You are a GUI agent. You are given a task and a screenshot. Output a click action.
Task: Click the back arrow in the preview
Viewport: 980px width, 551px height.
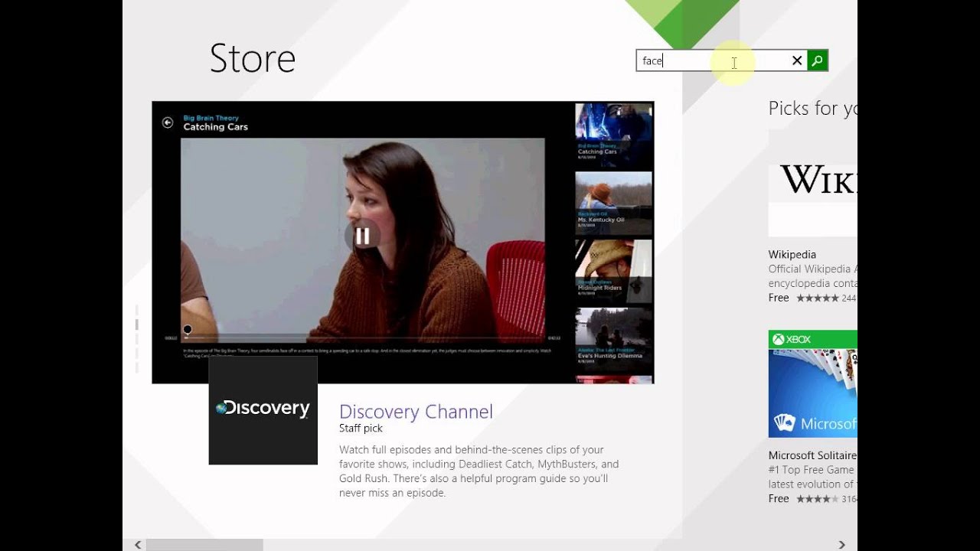pos(168,122)
